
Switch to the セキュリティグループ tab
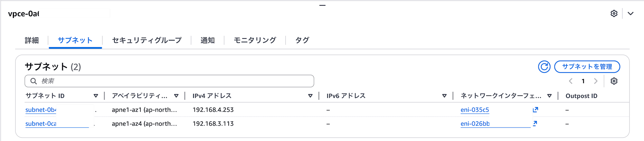(x=147, y=40)
